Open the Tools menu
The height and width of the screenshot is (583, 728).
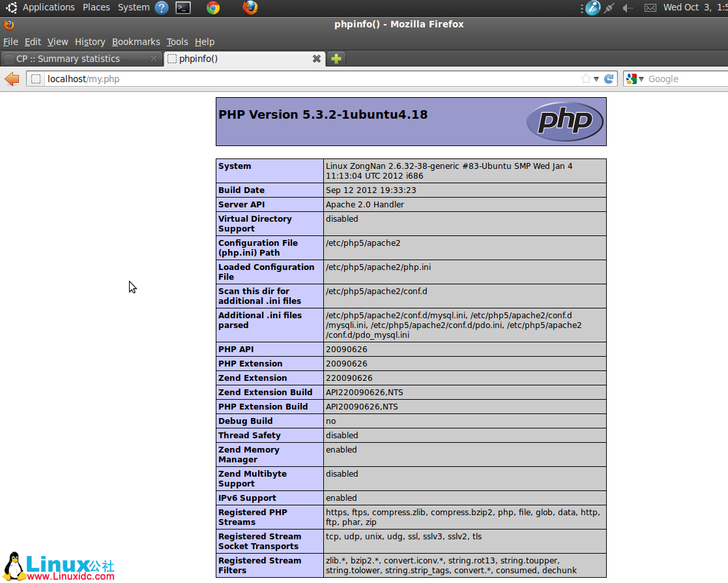click(177, 42)
